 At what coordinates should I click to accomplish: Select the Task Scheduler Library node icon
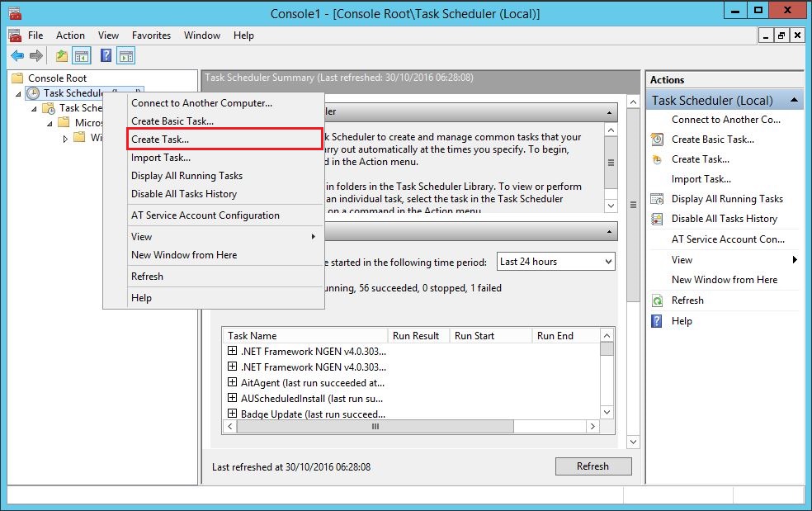pos(49,108)
